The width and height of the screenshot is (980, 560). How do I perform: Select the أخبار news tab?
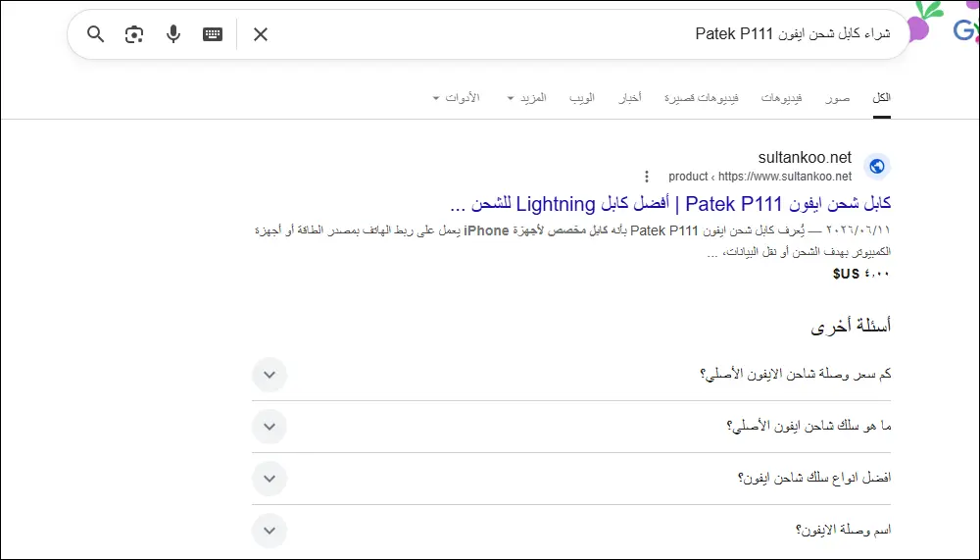coord(630,98)
